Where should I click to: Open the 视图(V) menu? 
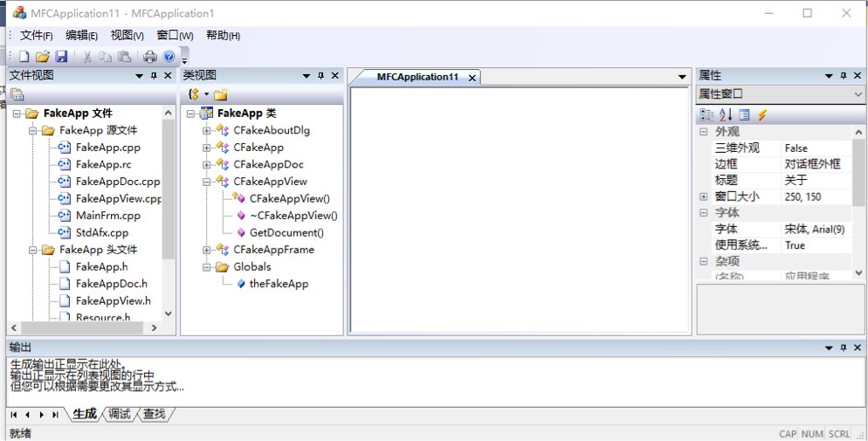tap(127, 36)
